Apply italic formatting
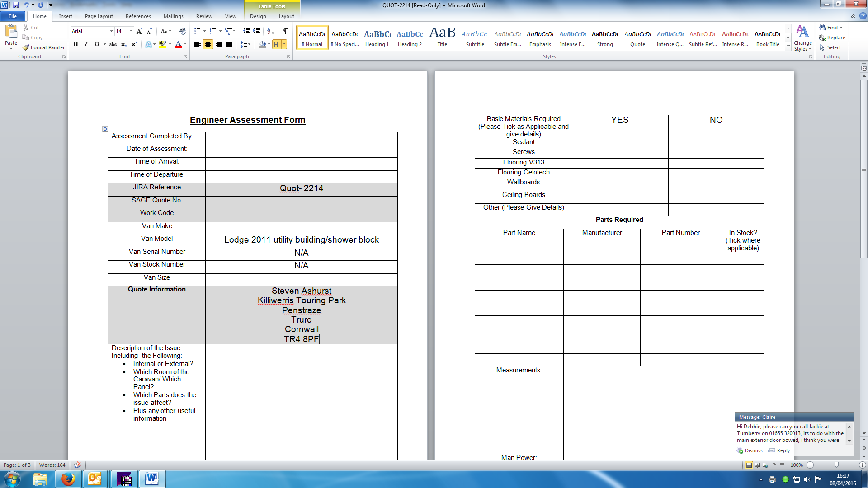The height and width of the screenshot is (488, 868). click(x=86, y=44)
